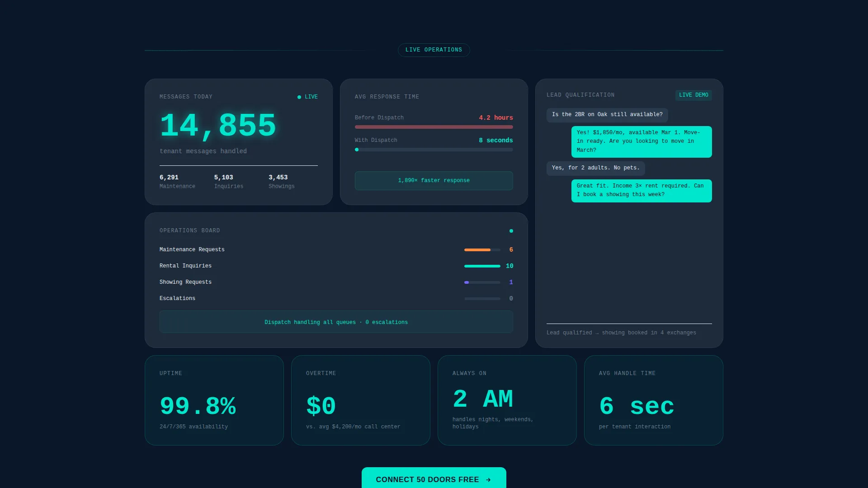Click the Dispatch handling all queues banner
Screen dimensions: 868x488
(336, 322)
